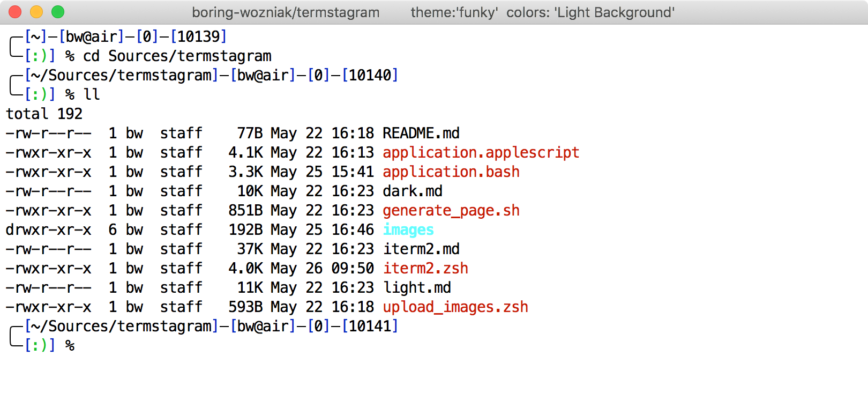Click the red close window button
This screenshot has width=868, height=415.
(x=15, y=12)
